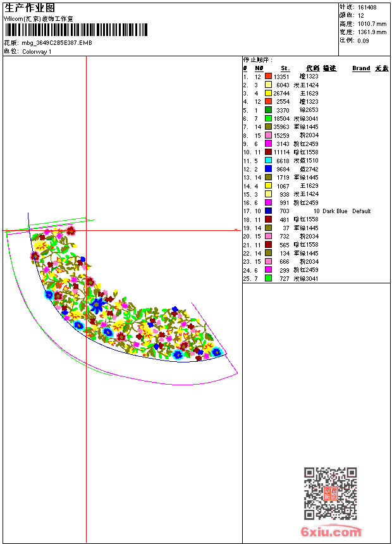Click the 6xiu.com watermark logo

tap(331, 532)
